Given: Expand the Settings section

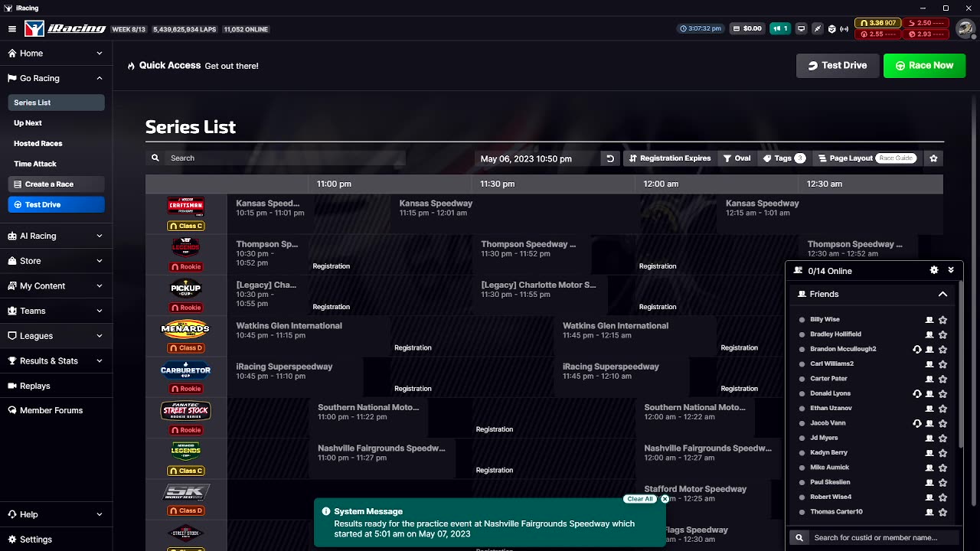Looking at the screenshot, I should point(56,540).
